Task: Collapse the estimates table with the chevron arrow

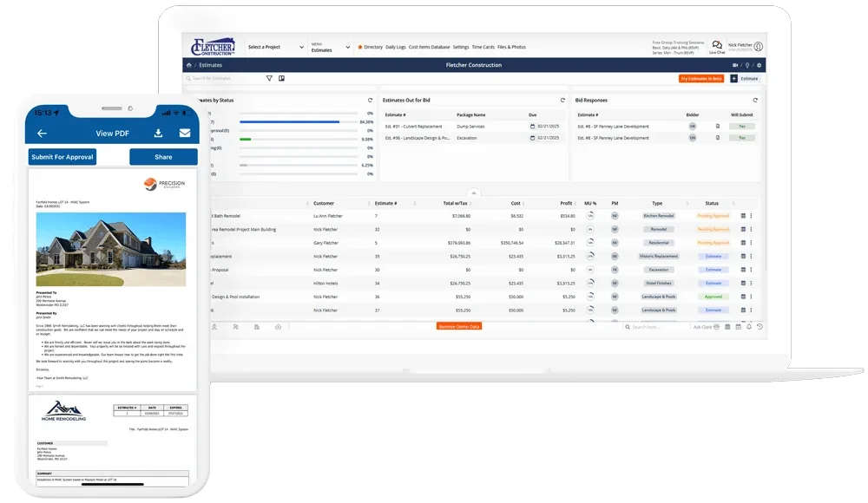Action: tap(474, 193)
